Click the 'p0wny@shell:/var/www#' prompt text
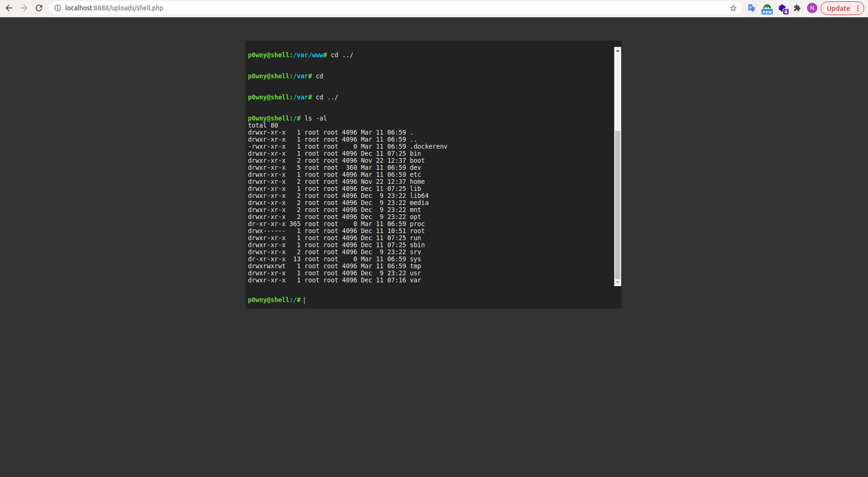Image resolution: width=868 pixels, height=477 pixels. click(287, 55)
